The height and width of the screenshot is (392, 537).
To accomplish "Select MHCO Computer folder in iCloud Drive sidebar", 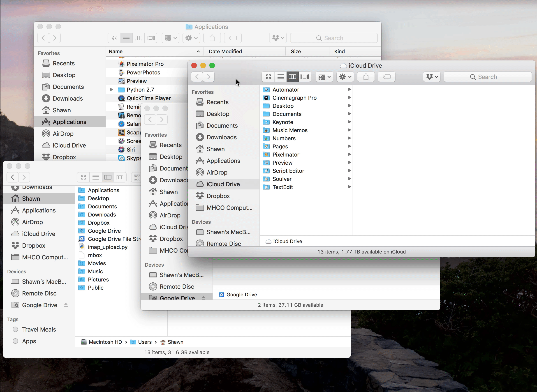I will point(223,208).
